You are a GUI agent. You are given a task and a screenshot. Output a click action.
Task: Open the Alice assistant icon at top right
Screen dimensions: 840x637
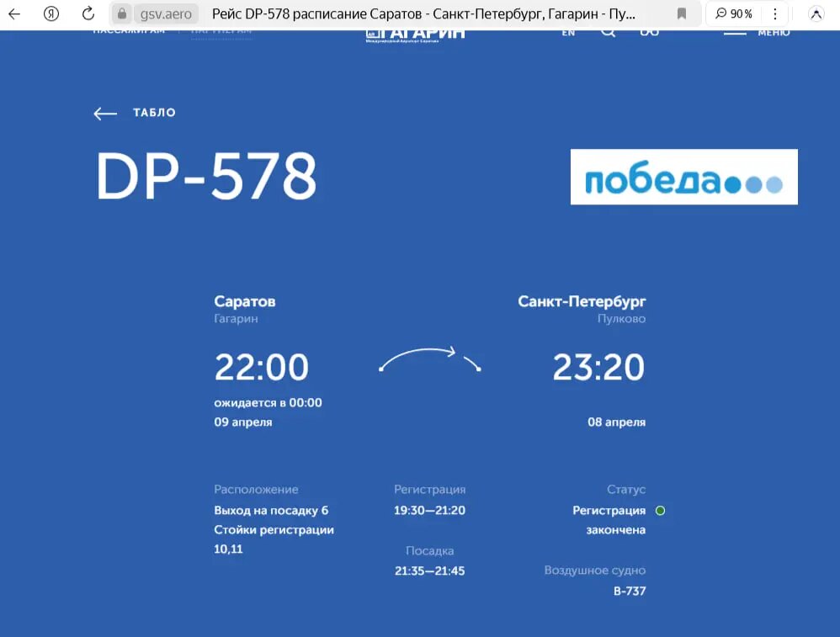click(x=816, y=14)
